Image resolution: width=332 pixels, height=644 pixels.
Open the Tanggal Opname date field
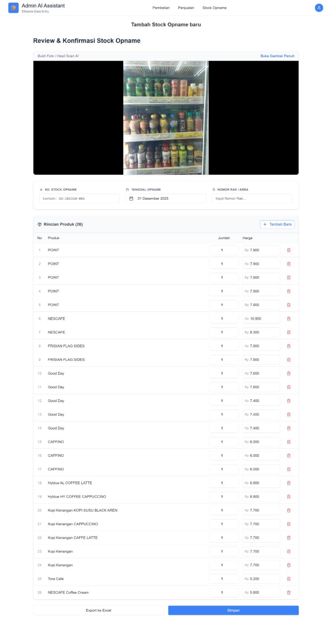click(x=166, y=198)
